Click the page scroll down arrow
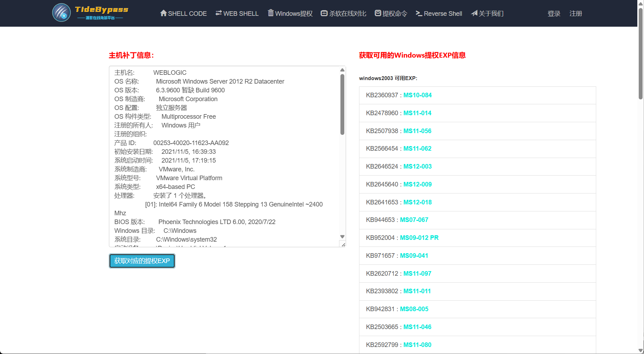The height and width of the screenshot is (354, 644). pos(641,350)
